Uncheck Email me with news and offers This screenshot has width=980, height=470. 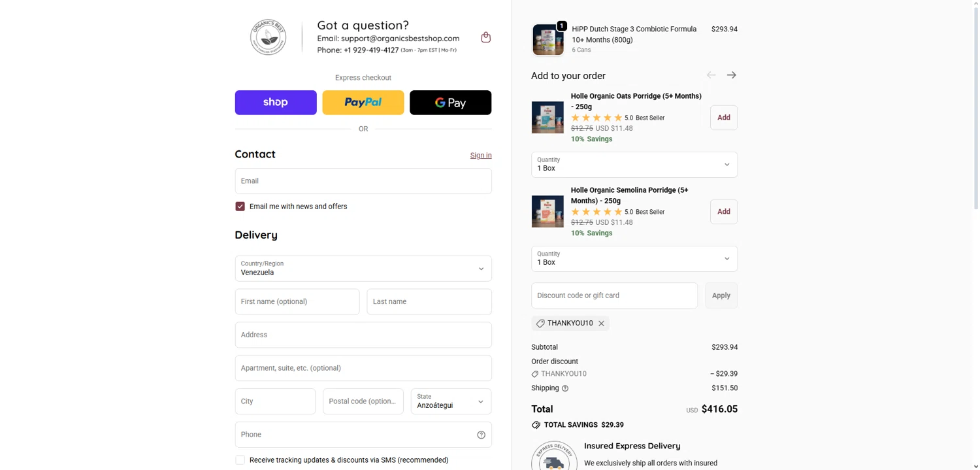(x=240, y=207)
